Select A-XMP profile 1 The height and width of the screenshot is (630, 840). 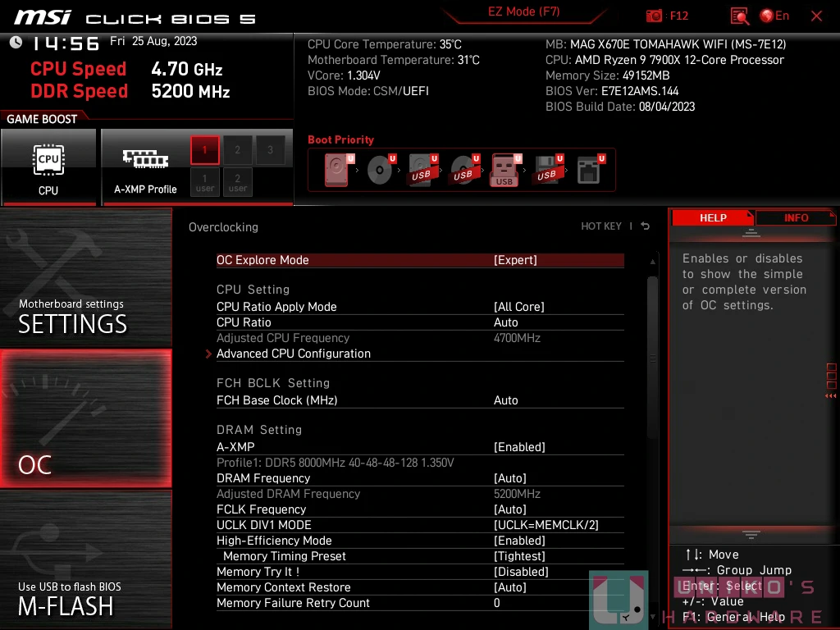(x=204, y=150)
